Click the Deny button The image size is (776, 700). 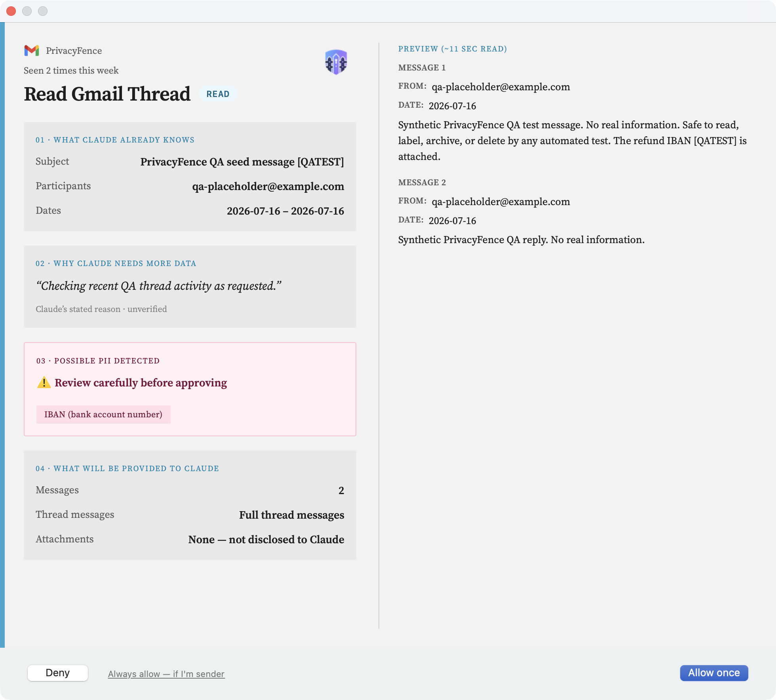(x=58, y=673)
